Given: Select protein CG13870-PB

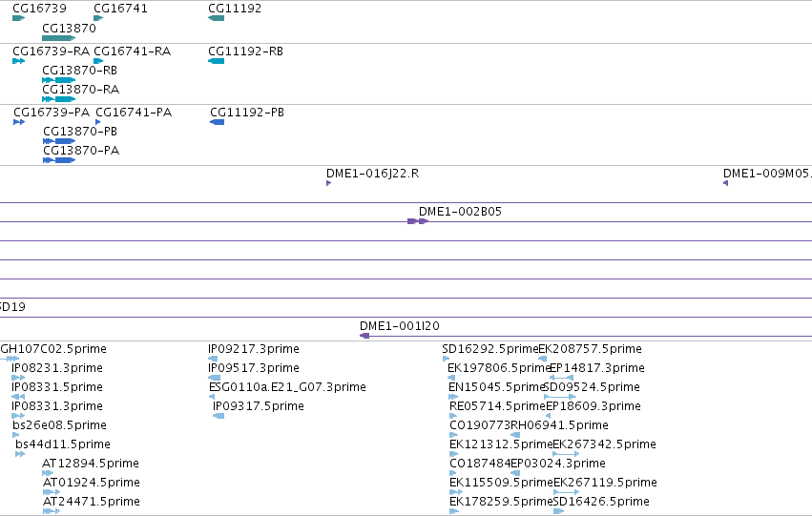Looking at the screenshot, I should pyautogui.click(x=59, y=141).
